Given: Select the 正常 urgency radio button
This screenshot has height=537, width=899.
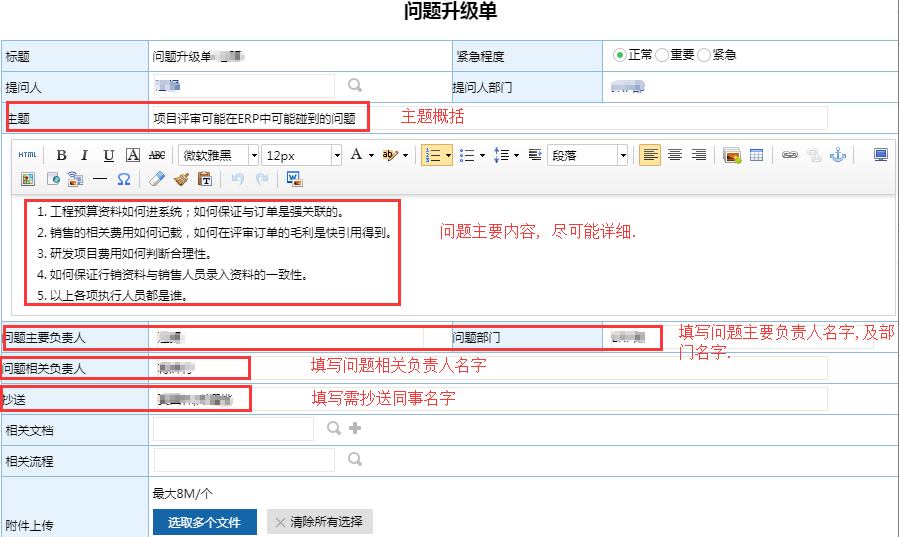Looking at the screenshot, I should pos(620,55).
